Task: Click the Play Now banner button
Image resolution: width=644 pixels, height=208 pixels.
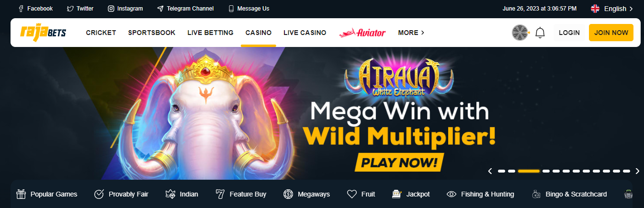Action: pos(399,162)
